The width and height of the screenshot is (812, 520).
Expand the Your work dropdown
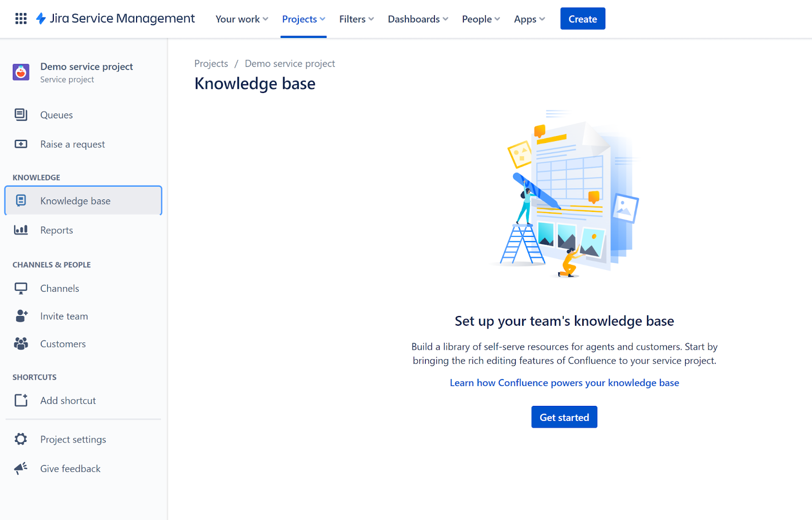click(x=242, y=19)
